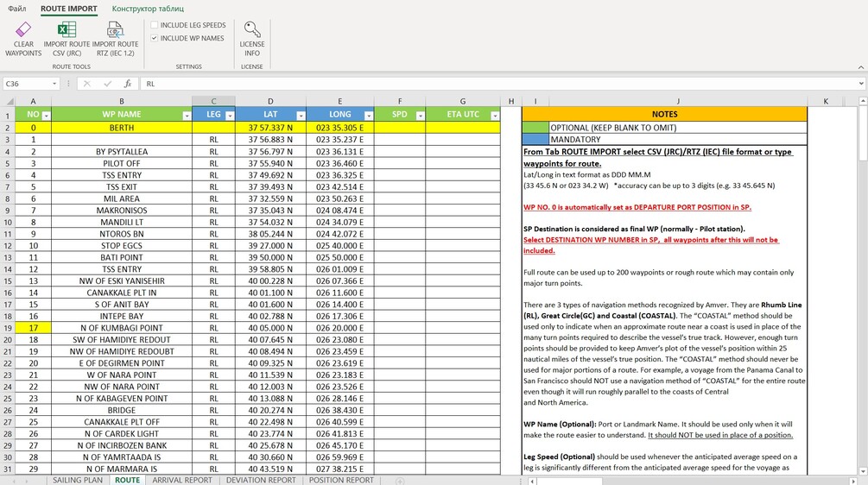Image resolution: width=868 pixels, height=485 pixels.
Task: Confirm formula bar entry (checkmark icon)
Action: pyautogui.click(x=107, y=84)
